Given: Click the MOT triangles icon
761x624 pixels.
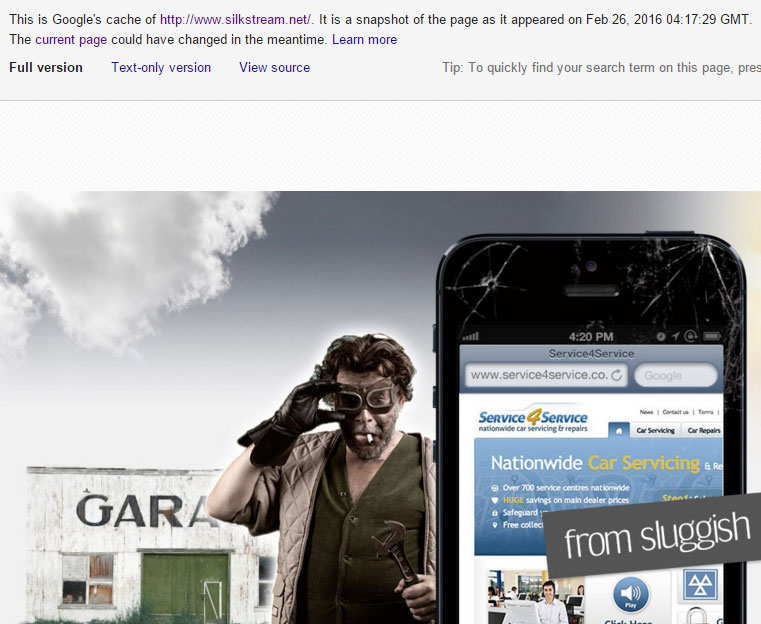Looking at the screenshot, I should (x=700, y=585).
